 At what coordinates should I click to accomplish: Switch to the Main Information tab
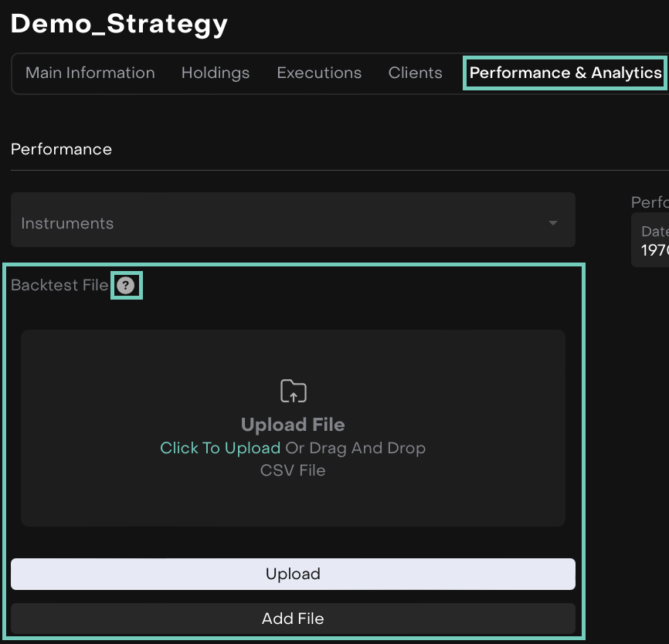90,73
